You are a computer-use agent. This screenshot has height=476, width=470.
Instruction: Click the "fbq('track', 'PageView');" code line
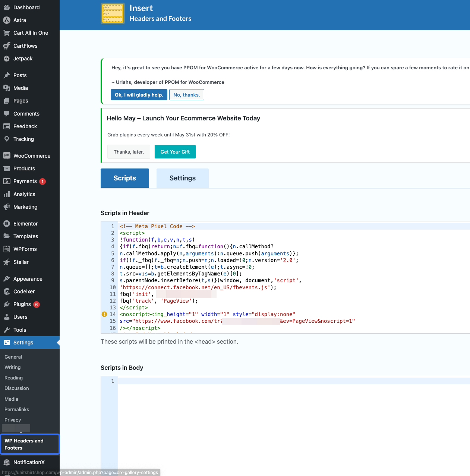point(159,301)
